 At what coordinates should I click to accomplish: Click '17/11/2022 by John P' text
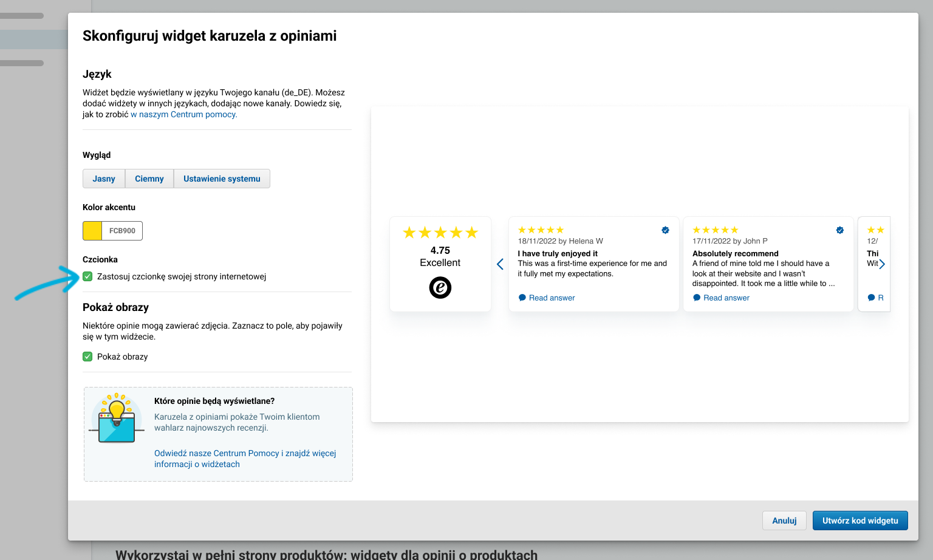pos(730,241)
